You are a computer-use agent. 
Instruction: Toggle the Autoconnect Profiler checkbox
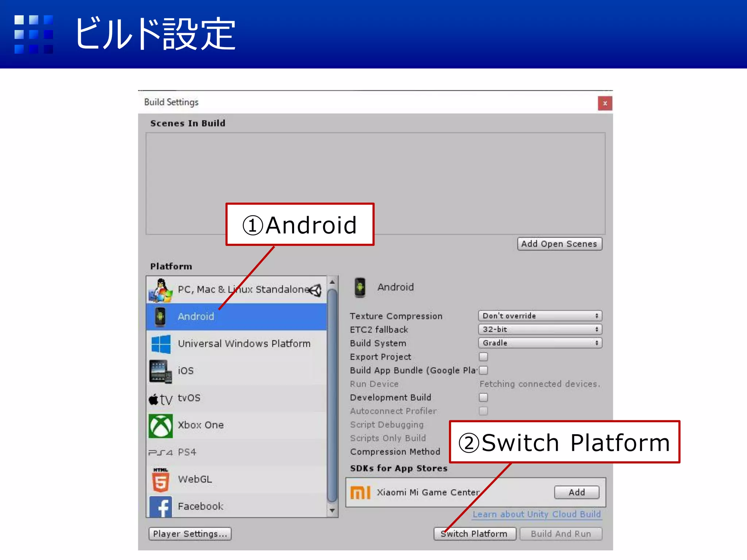[x=483, y=411]
